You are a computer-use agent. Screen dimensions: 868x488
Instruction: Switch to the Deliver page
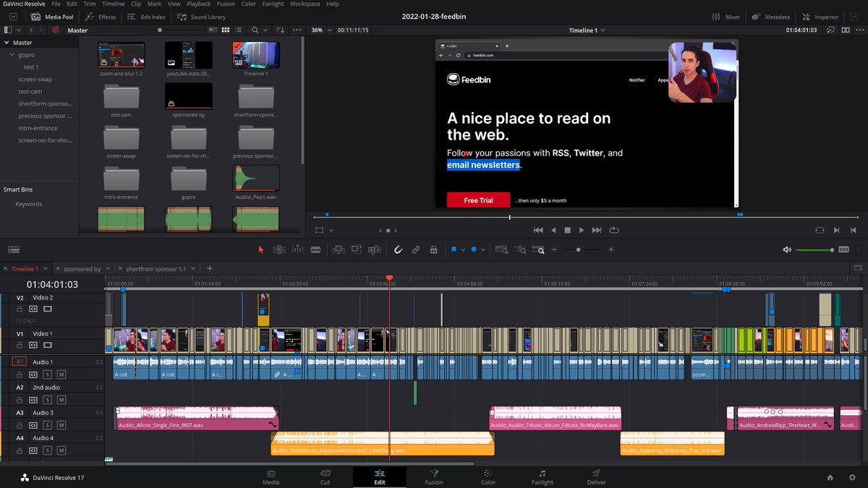pyautogui.click(x=597, y=477)
